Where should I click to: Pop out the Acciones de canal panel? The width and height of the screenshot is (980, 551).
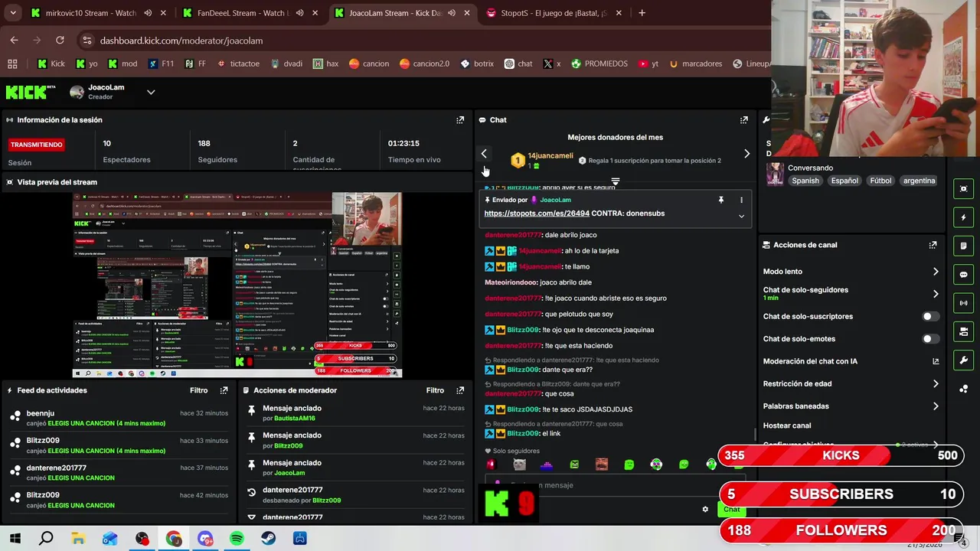point(933,245)
